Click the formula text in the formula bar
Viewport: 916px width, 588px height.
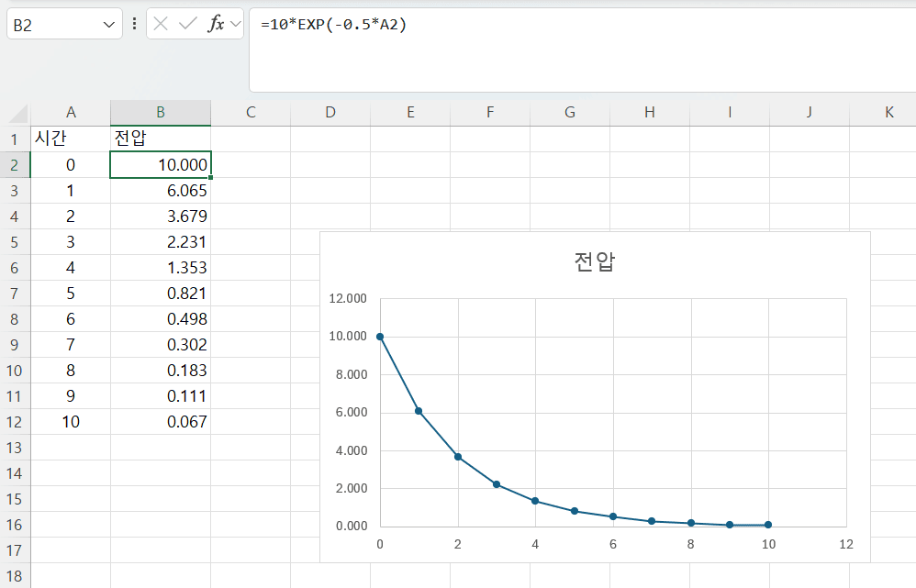point(333,25)
